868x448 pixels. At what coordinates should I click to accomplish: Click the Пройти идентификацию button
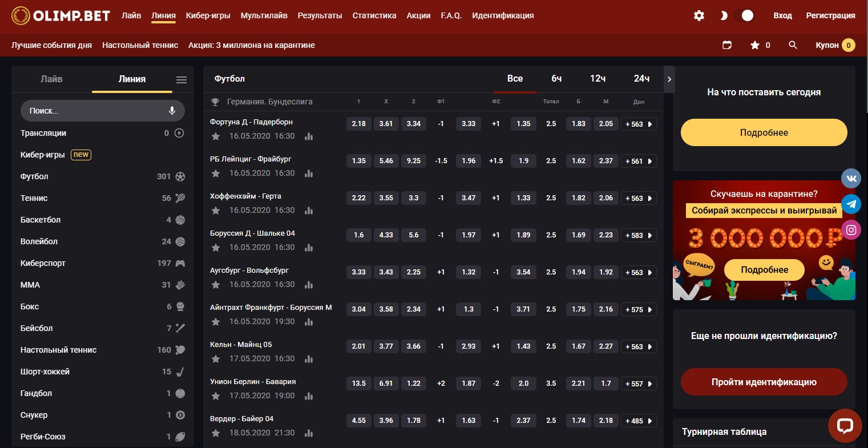pyautogui.click(x=764, y=382)
